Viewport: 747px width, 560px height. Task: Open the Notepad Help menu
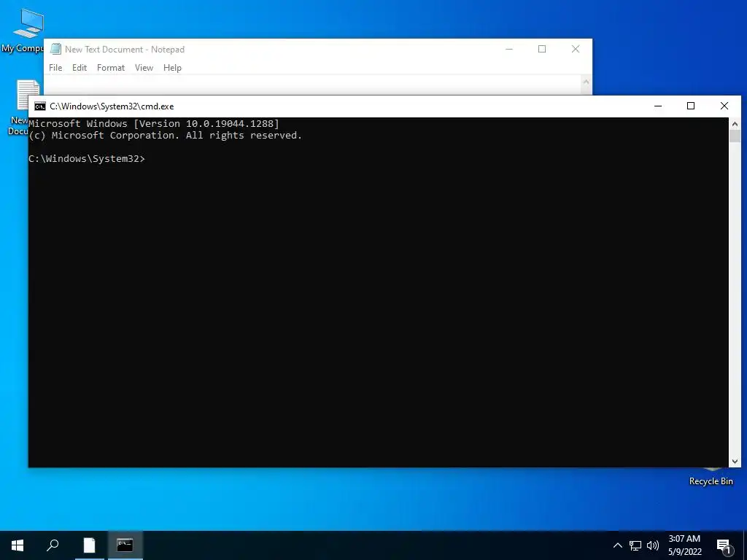pyautogui.click(x=172, y=68)
